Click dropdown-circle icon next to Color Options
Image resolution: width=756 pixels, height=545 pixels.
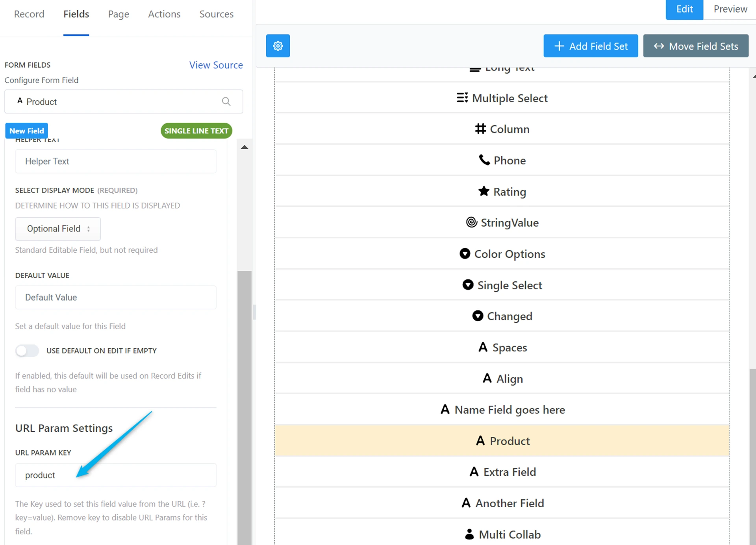pyautogui.click(x=465, y=253)
